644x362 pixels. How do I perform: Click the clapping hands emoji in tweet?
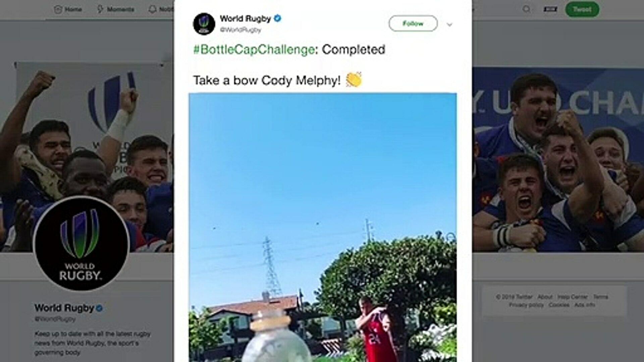point(354,80)
